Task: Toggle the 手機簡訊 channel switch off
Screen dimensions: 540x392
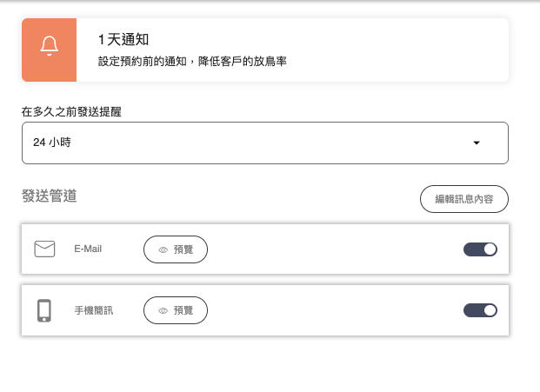Action: pyautogui.click(x=481, y=310)
